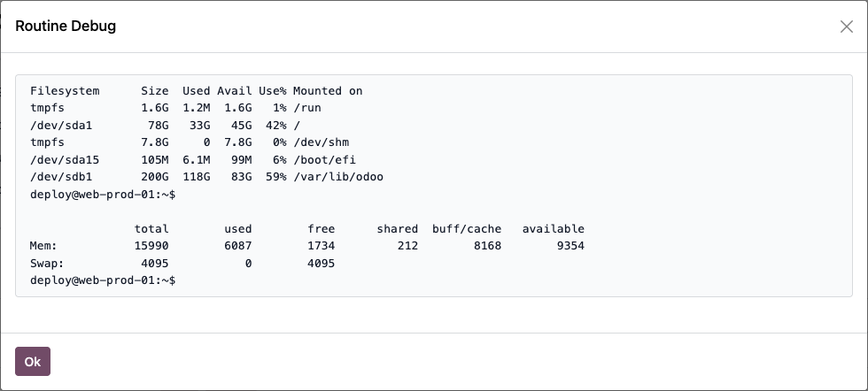Click the '1734' free memory value
Viewport: 868px width, 391px height.
pyautogui.click(x=321, y=246)
